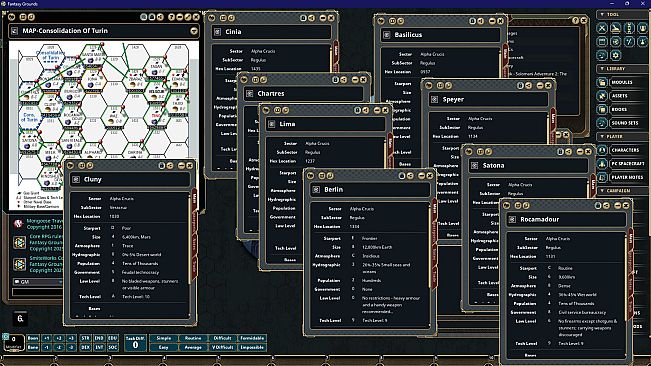
Task: Select Main tab on Berlin window
Action: pyautogui.click(x=434, y=209)
